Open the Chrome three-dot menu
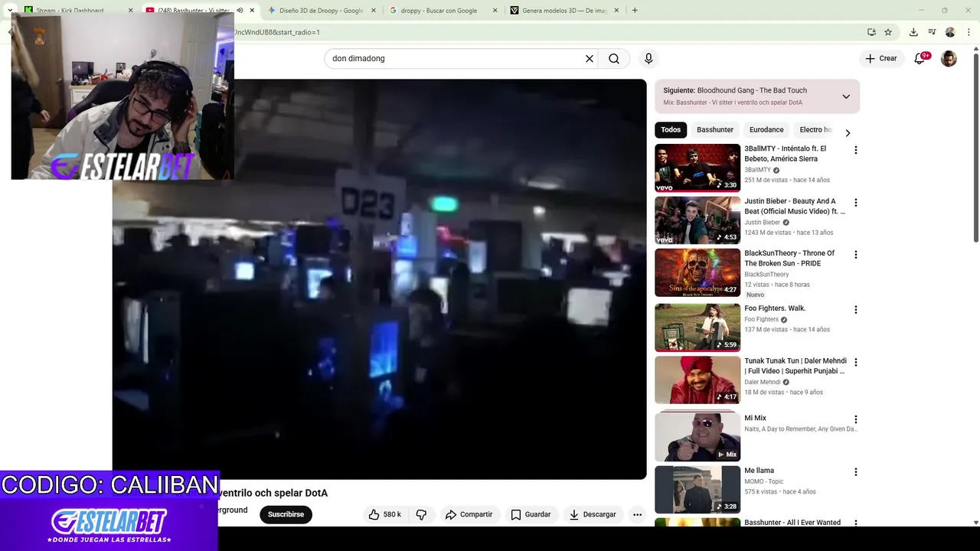 (969, 32)
